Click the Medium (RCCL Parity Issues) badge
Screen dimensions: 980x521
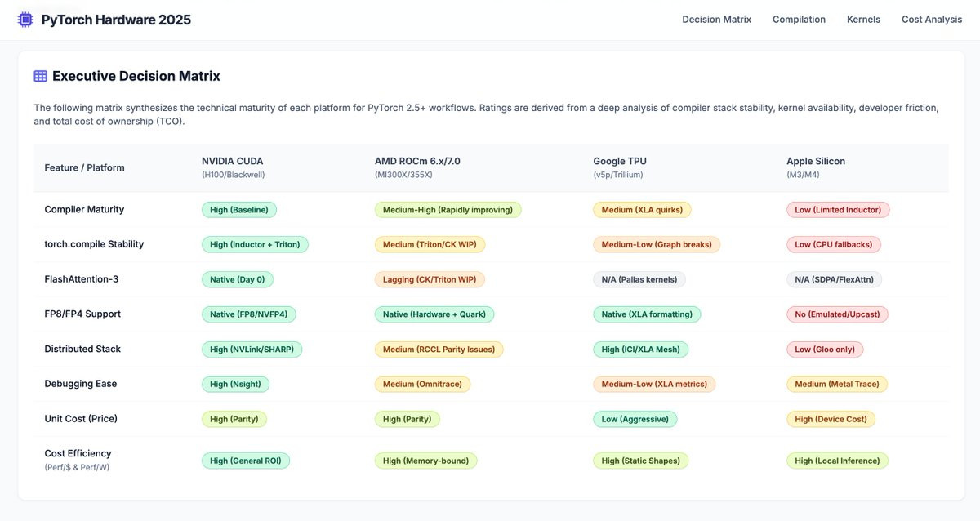pyautogui.click(x=439, y=350)
